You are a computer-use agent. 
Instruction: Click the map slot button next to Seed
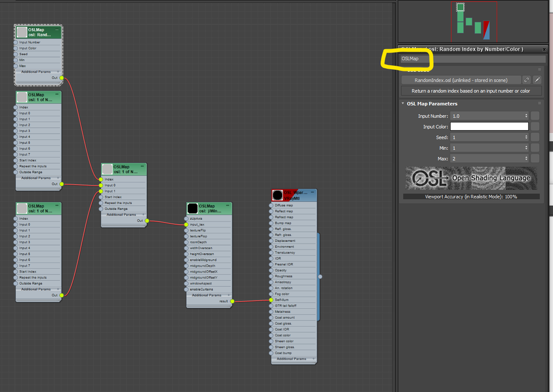coord(535,137)
